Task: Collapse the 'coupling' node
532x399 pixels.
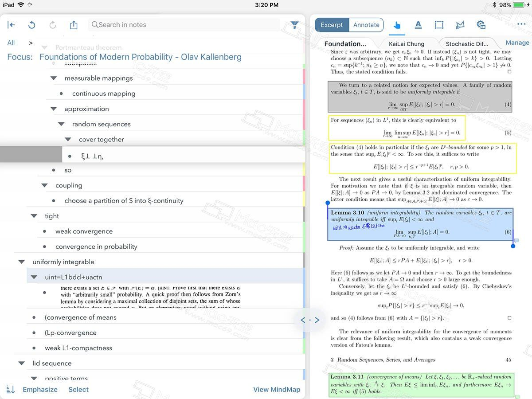Action: coord(44,185)
